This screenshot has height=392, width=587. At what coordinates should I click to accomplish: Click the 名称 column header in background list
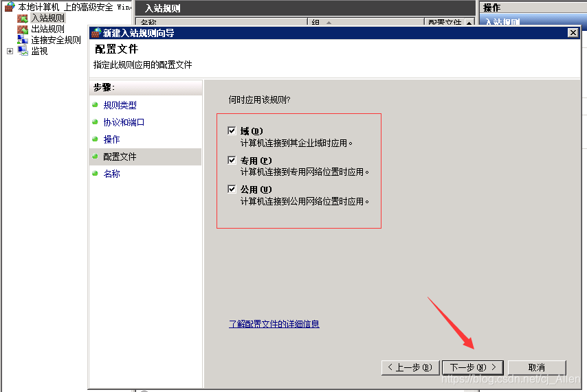221,22
